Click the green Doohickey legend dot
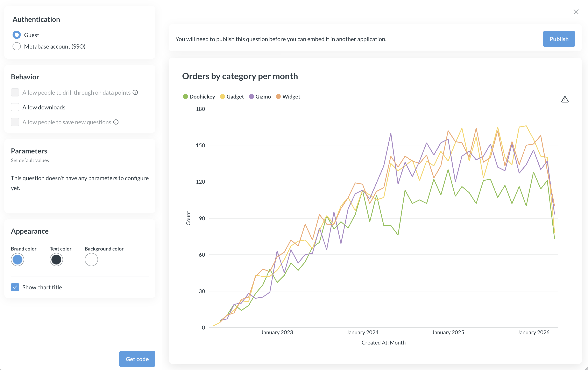588x370 pixels. pyautogui.click(x=185, y=97)
